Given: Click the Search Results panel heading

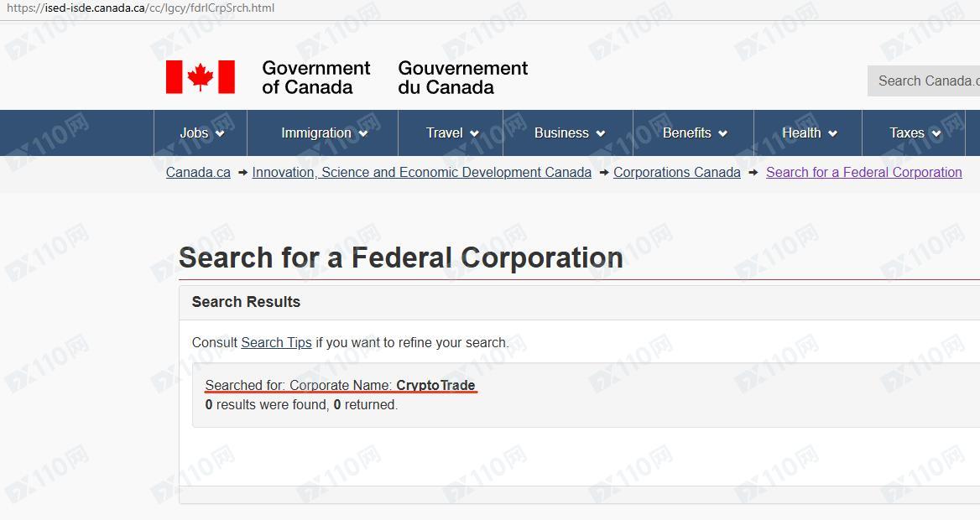Looking at the screenshot, I should pyautogui.click(x=246, y=302).
